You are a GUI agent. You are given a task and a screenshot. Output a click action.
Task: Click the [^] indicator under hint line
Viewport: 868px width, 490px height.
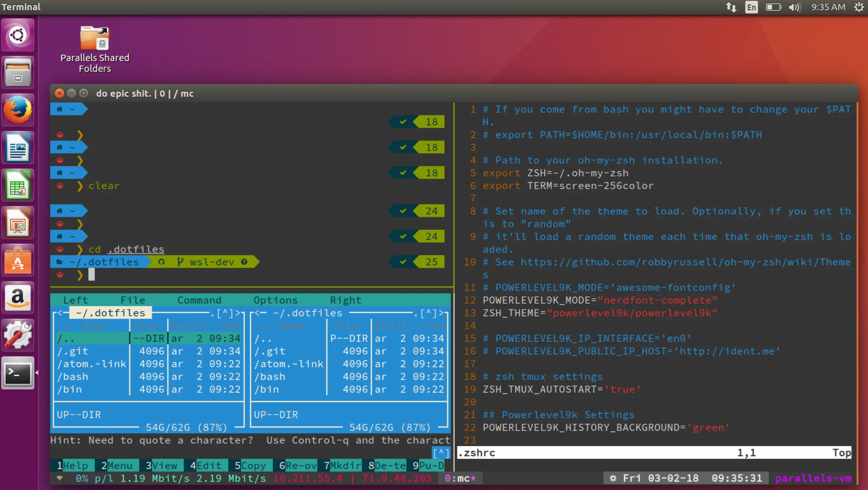coord(441,452)
